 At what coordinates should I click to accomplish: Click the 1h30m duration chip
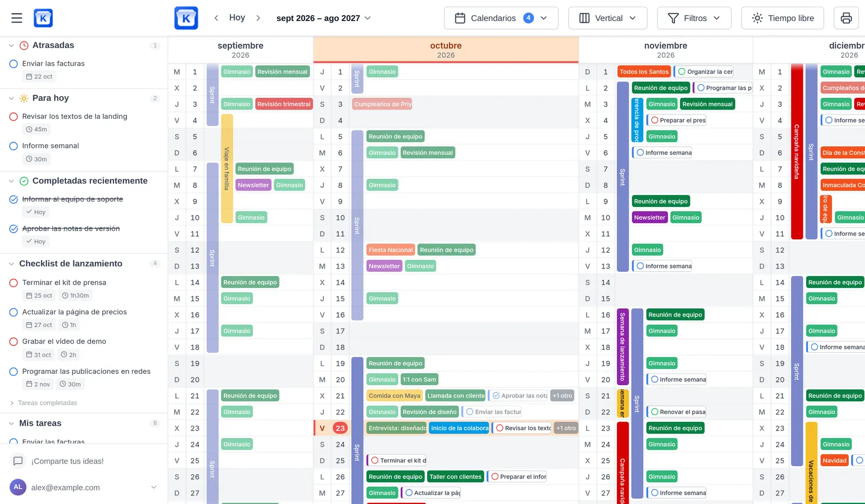(75, 295)
